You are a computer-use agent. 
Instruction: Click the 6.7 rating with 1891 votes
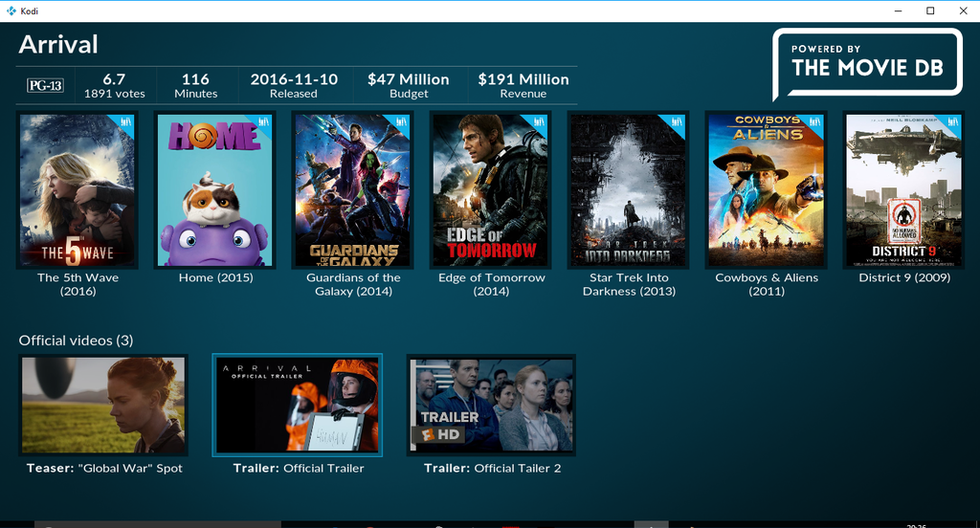[114, 85]
